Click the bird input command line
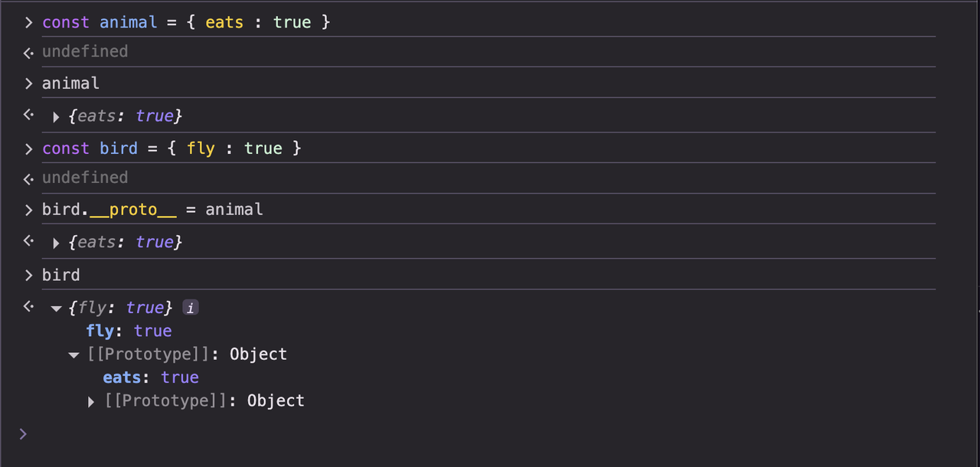The width and height of the screenshot is (980, 467). click(x=60, y=275)
